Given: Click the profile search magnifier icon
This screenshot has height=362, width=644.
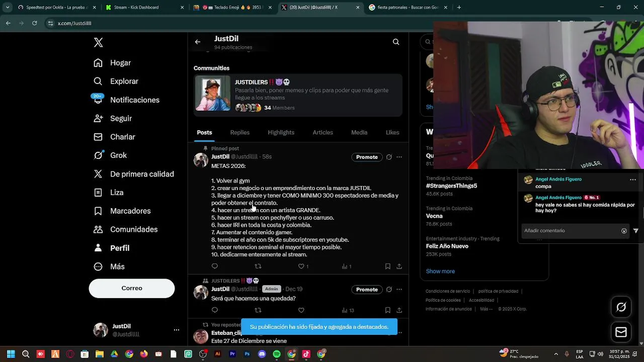Looking at the screenshot, I should point(396,42).
